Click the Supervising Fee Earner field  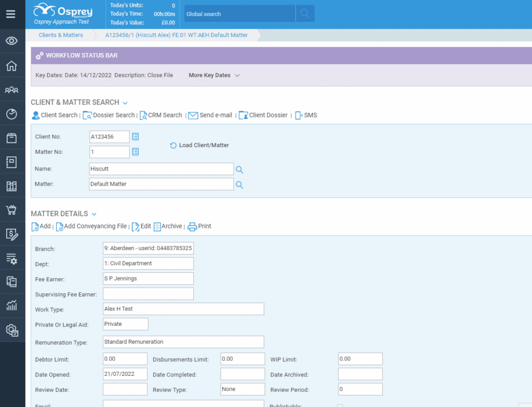148,294
